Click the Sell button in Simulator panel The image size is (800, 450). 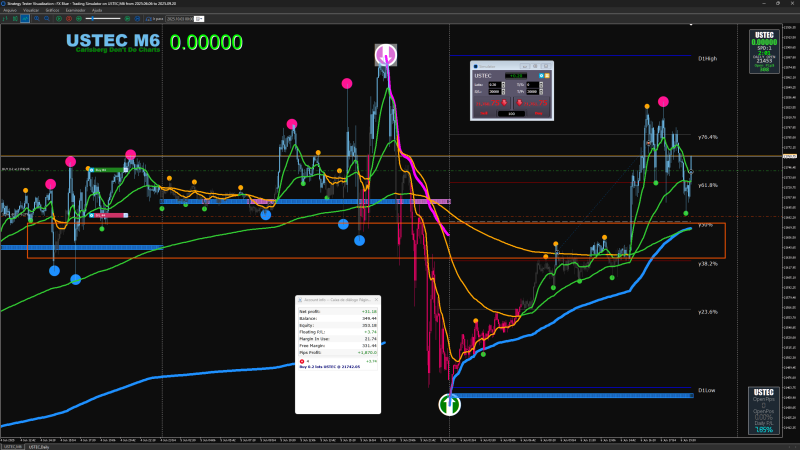484,113
